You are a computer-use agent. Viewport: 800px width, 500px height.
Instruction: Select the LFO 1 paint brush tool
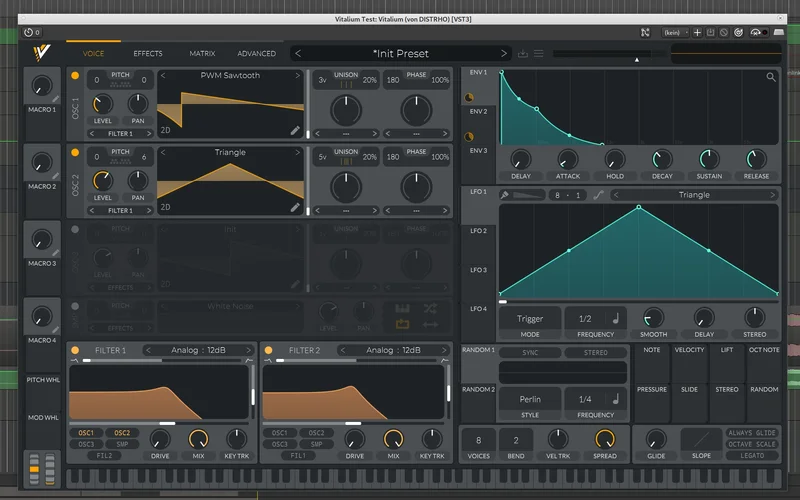pos(505,195)
